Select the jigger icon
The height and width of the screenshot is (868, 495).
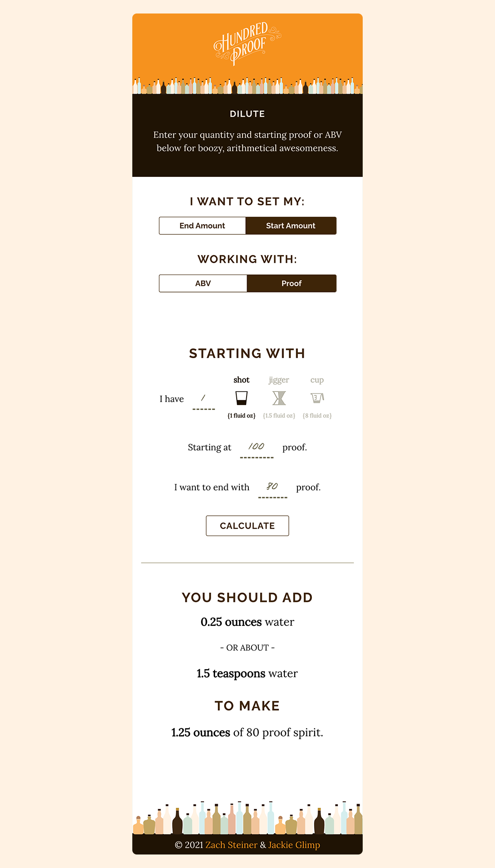pos(279,398)
